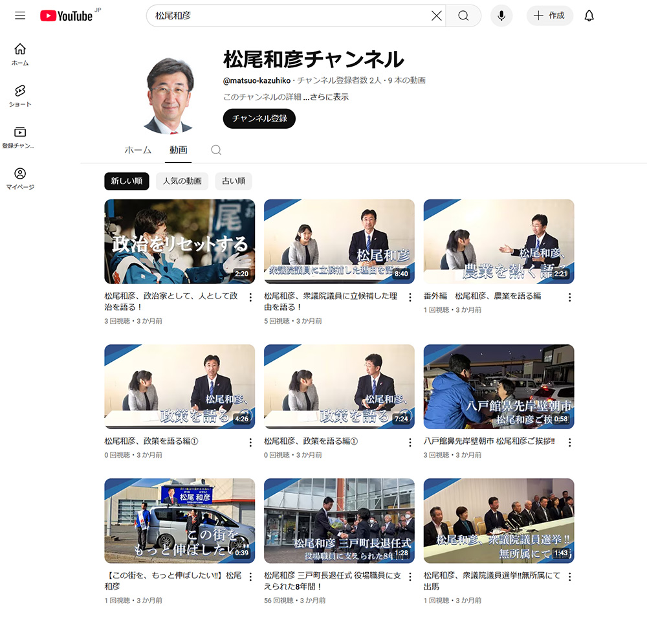Screen dimensions: 647x644
Task: Click the チャンネル登録 subscribe button
Action: click(x=259, y=118)
